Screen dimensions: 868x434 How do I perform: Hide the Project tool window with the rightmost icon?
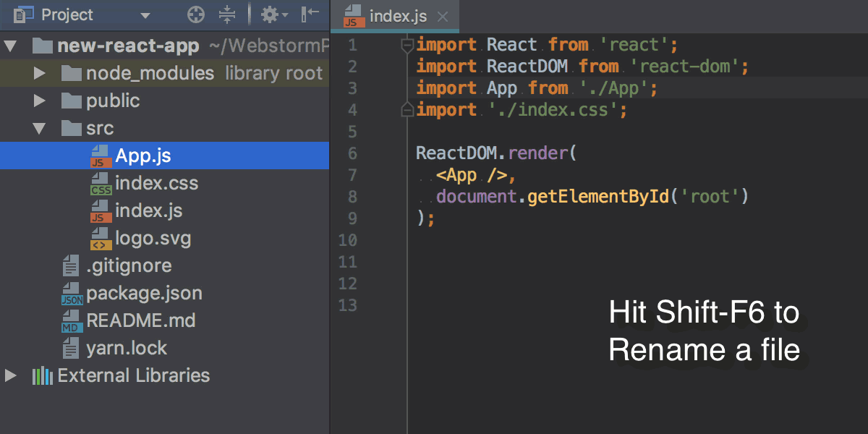(x=308, y=14)
